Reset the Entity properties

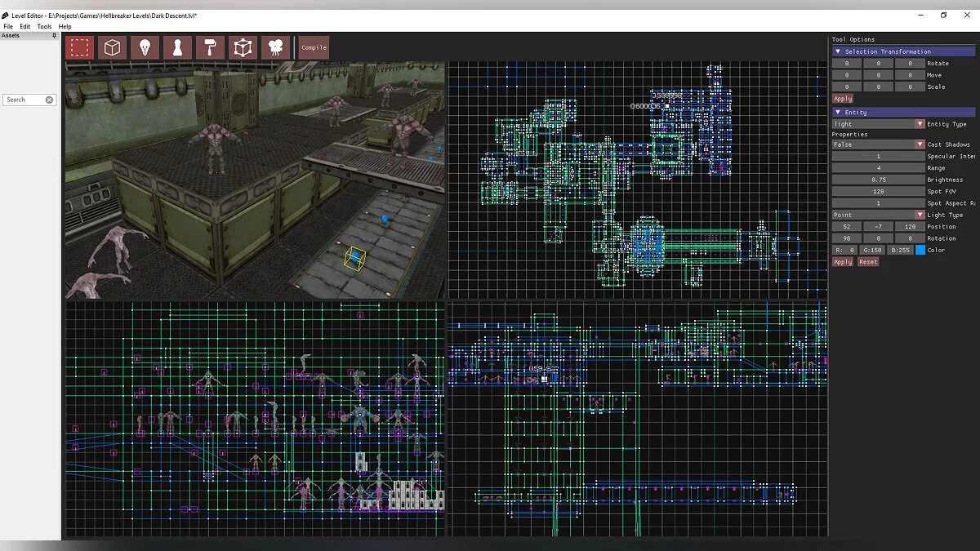[868, 262]
